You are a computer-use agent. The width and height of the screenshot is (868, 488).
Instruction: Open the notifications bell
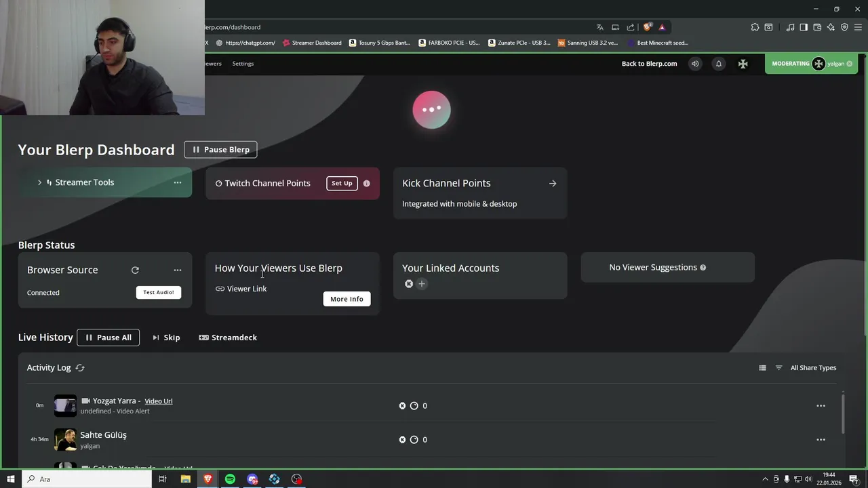[x=719, y=64]
